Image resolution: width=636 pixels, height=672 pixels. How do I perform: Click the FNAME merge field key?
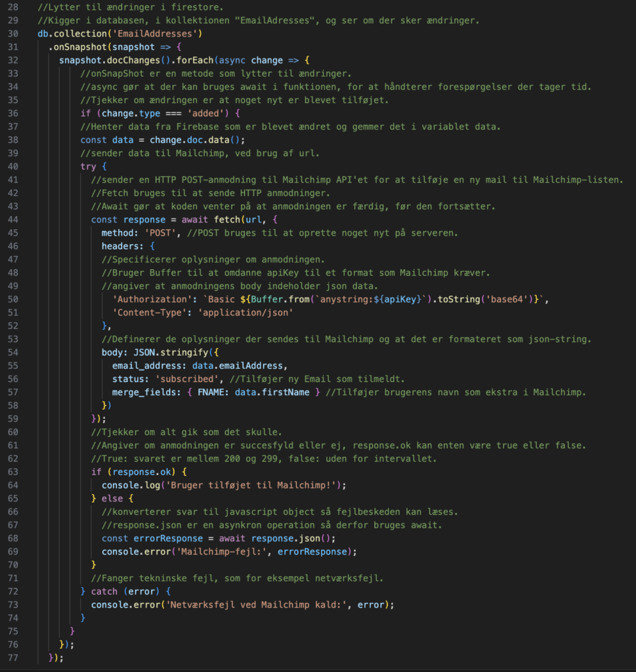213,392
